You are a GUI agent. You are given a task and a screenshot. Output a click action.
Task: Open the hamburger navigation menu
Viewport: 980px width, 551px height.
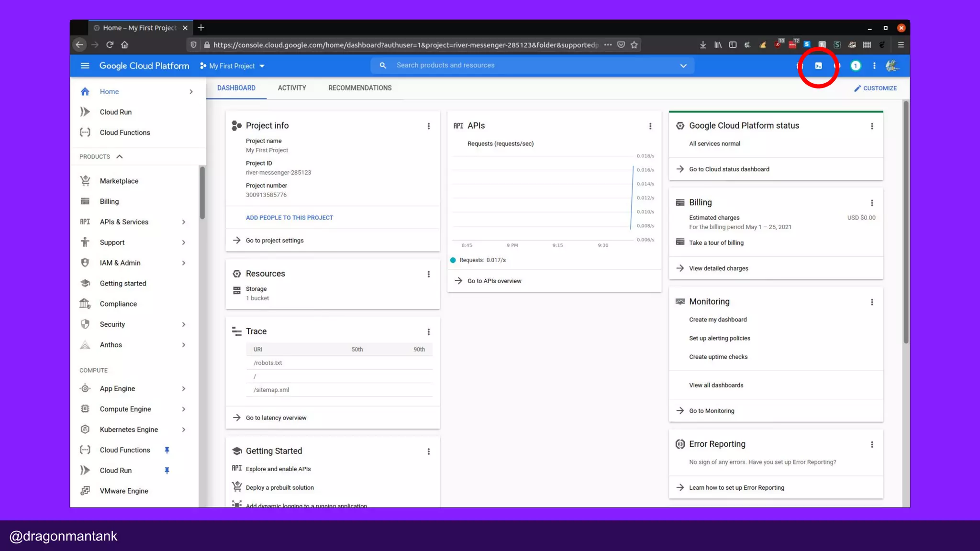pos(85,66)
